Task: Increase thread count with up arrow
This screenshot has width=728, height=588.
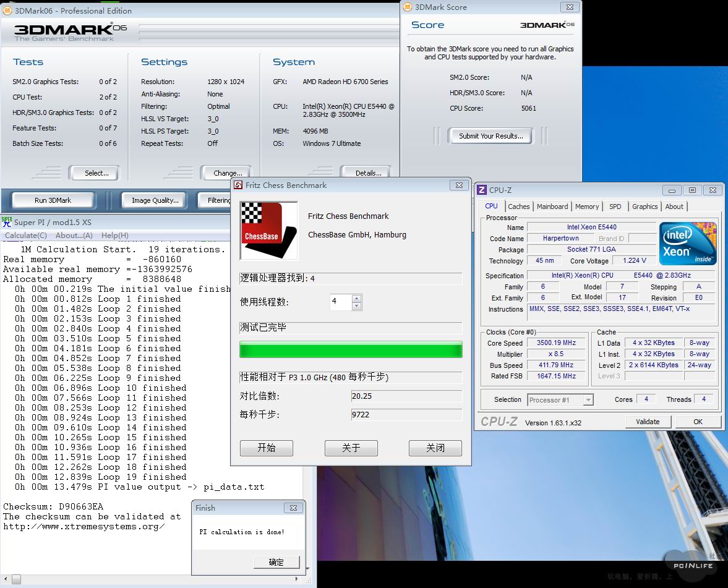Action: 356,299
